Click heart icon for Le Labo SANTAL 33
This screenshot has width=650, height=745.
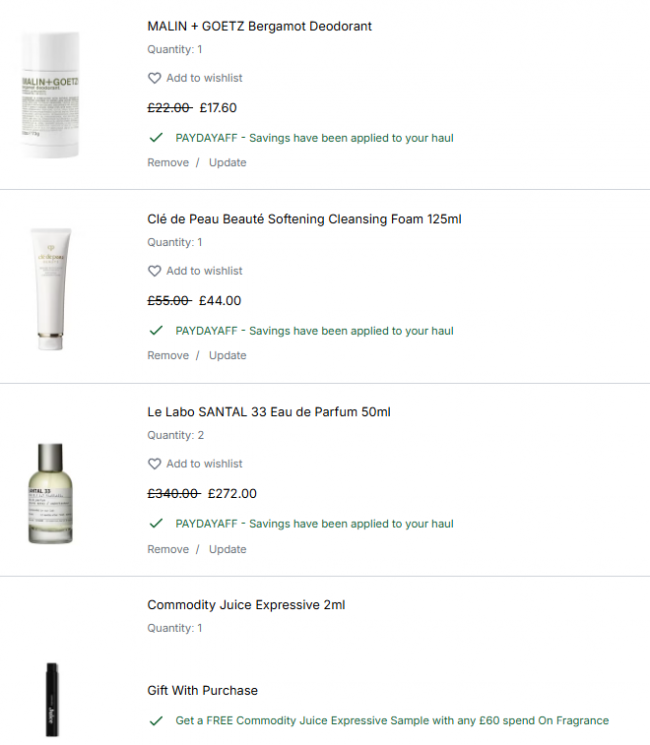[x=154, y=464]
